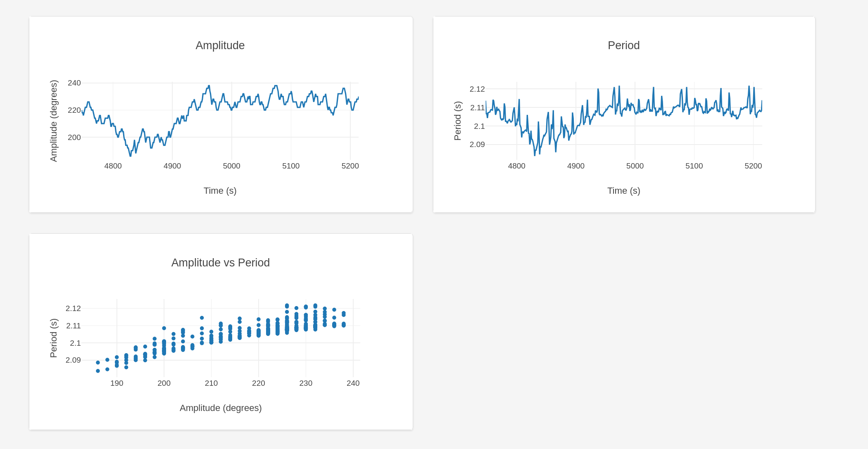Image resolution: width=868 pixels, height=449 pixels.
Task: Click Time (s) label under Period chart
Action: (x=623, y=191)
